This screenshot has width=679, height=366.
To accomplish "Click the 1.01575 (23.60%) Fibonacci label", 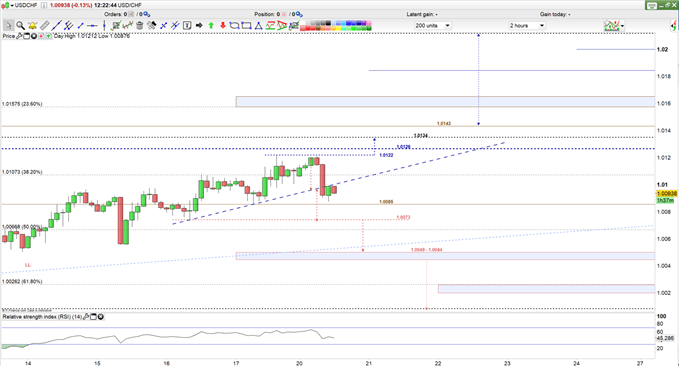I will click(22, 104).
